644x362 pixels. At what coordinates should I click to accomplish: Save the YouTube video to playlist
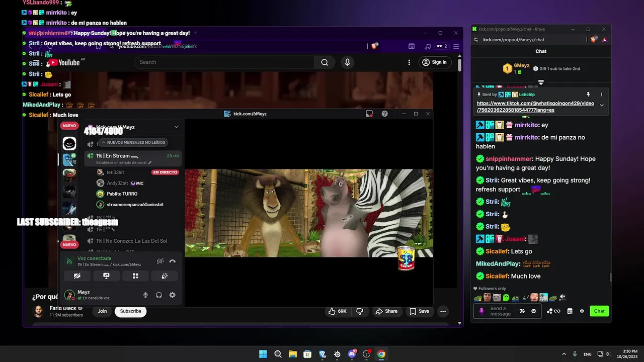[419, 311]
